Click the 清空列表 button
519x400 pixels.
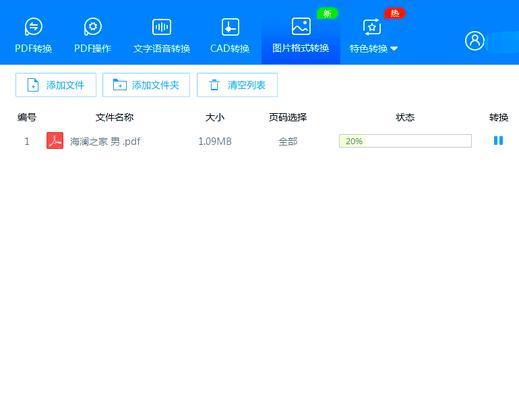(x=237, y=85)
